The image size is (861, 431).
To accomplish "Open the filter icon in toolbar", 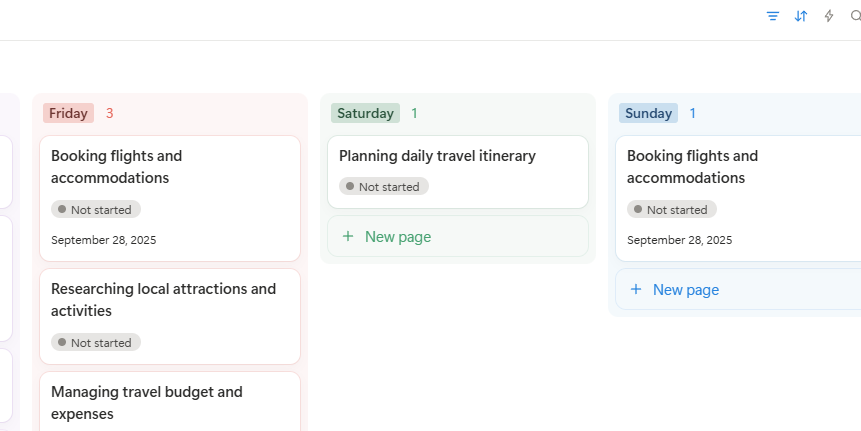I will click(x=772, y=16).
